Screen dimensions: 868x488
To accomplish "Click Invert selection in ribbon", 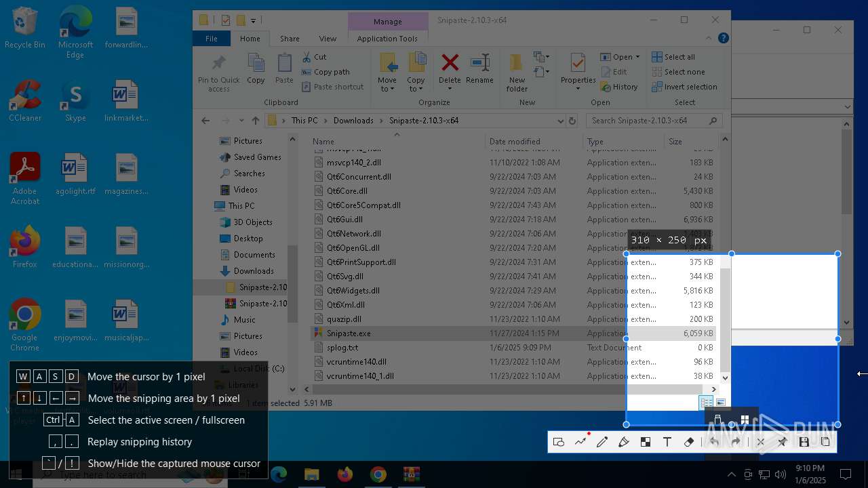I will (684, 87).
